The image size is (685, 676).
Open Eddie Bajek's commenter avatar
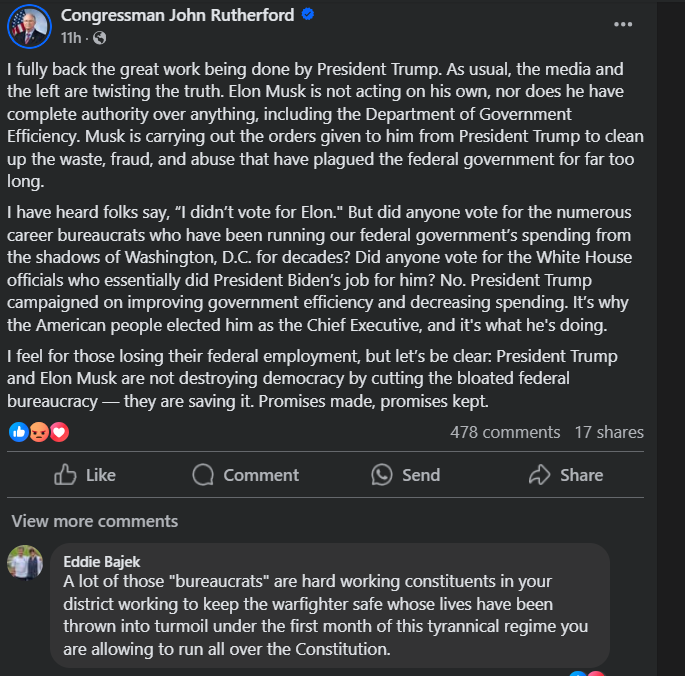[25, 562]
